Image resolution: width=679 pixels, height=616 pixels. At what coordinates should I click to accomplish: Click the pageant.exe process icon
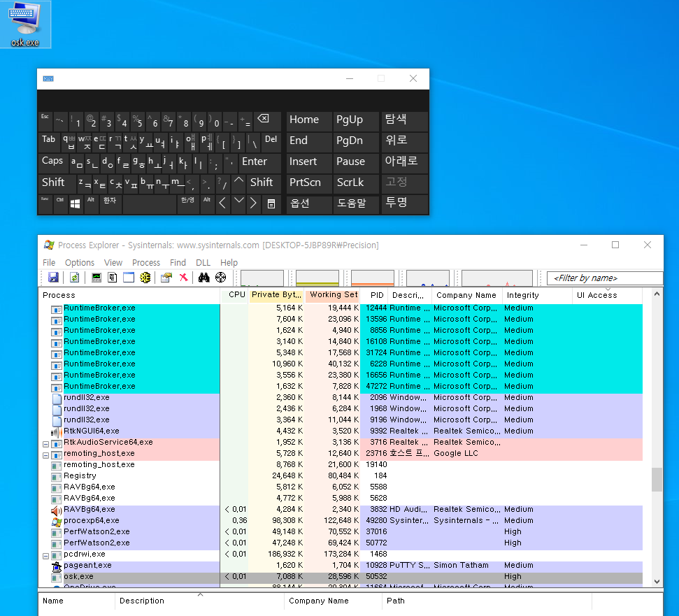pyautogui.click(x=57, y=566)
